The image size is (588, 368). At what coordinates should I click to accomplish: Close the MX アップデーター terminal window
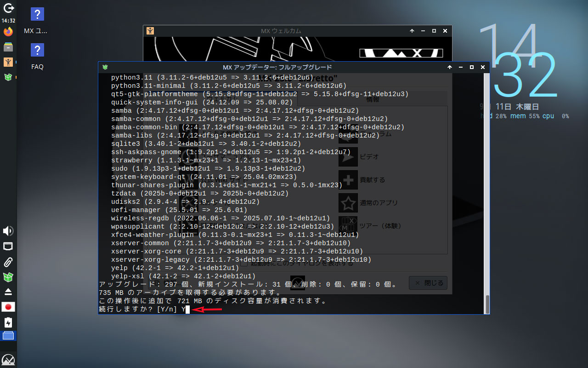pyautogui.click(x=483, y=67)
